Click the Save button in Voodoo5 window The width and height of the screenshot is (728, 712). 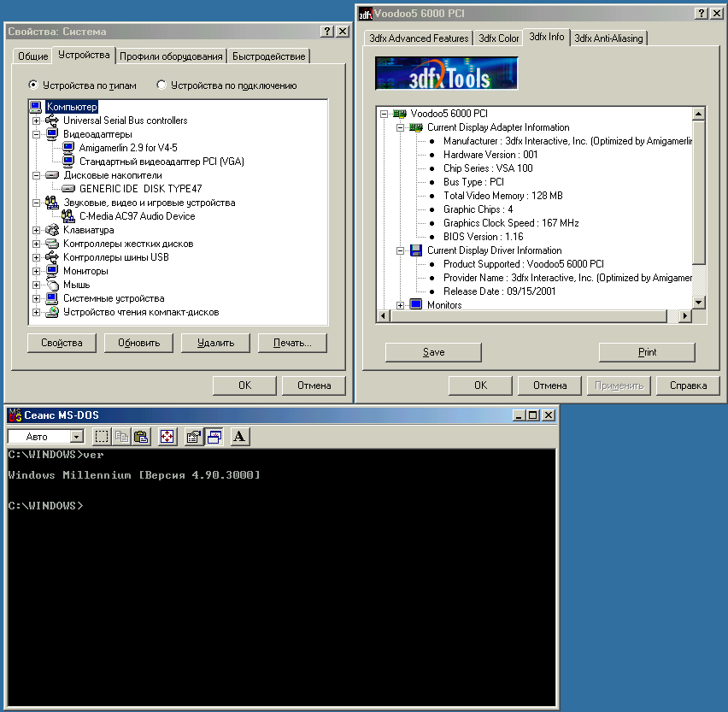click(x=434, y=352)
